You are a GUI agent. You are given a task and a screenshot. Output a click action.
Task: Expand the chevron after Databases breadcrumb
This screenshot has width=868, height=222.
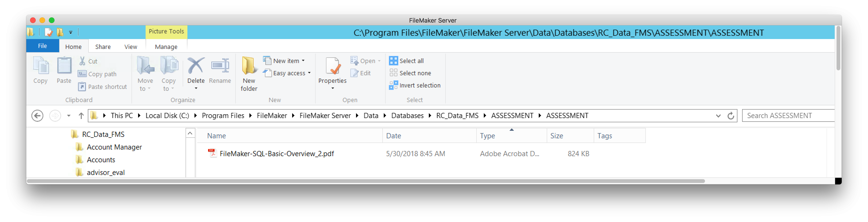coord(430,116)
